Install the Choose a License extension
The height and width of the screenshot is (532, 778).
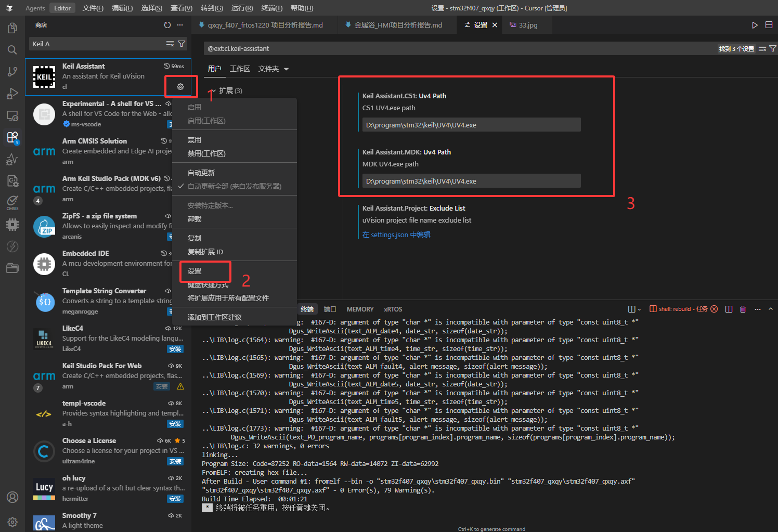pyautogui.click(x=175, y=461)
